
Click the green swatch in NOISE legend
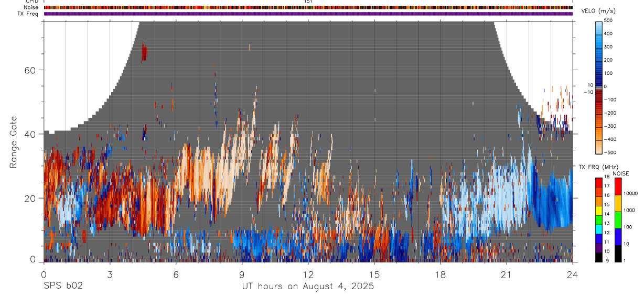pos(618,219)
